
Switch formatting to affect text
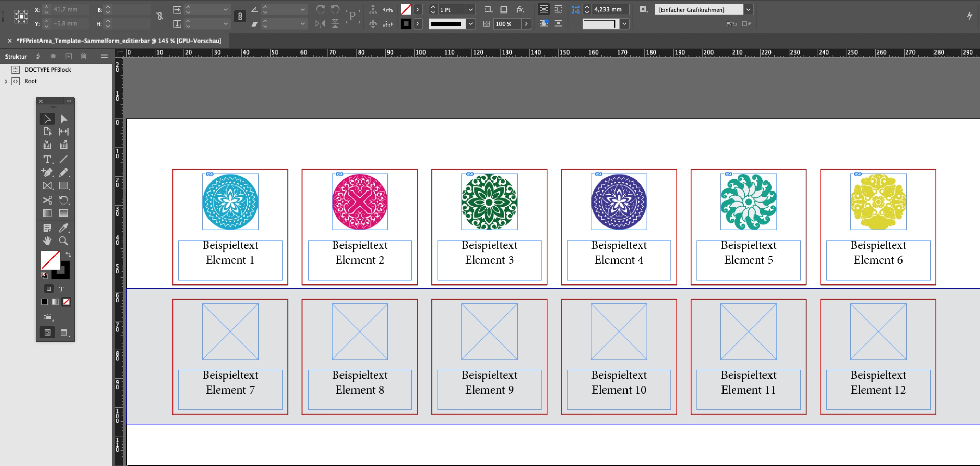coord(61,289)
